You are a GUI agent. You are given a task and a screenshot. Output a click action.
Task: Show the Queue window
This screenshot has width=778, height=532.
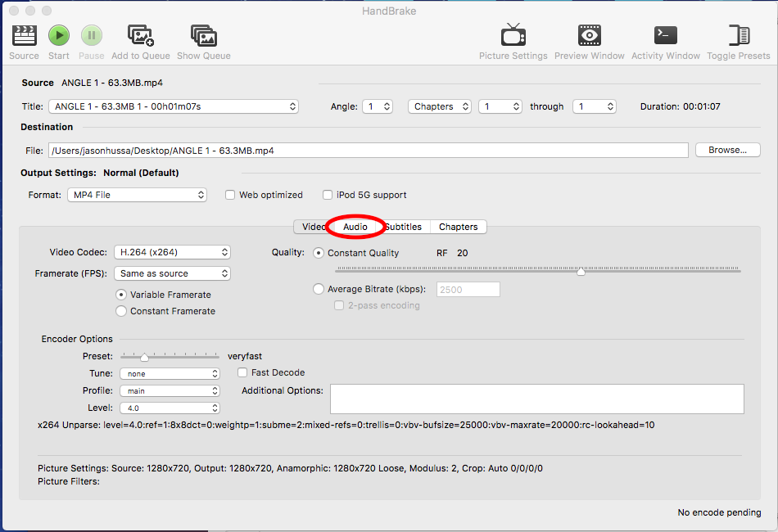tap(204, 36)
